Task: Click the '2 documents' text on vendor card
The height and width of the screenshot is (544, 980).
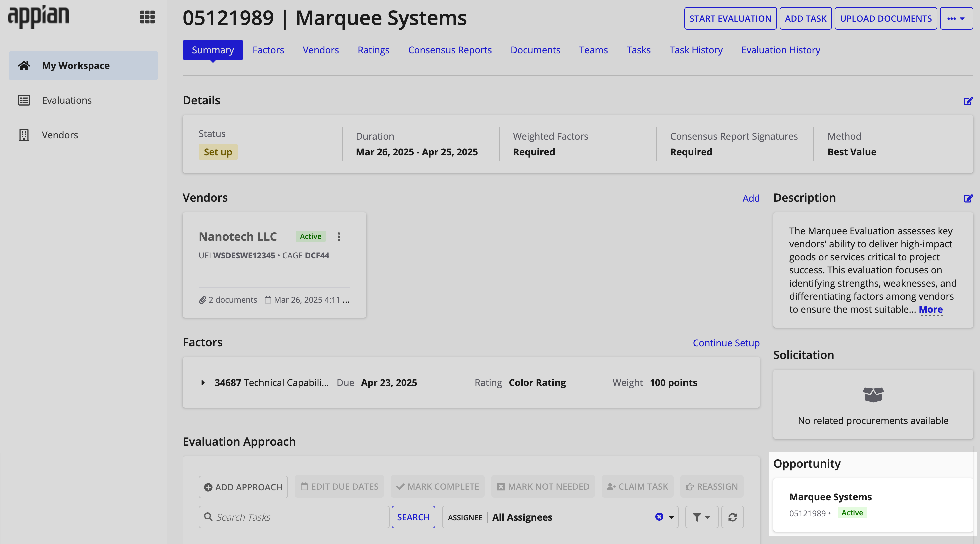Action: (x=233, y=300)
